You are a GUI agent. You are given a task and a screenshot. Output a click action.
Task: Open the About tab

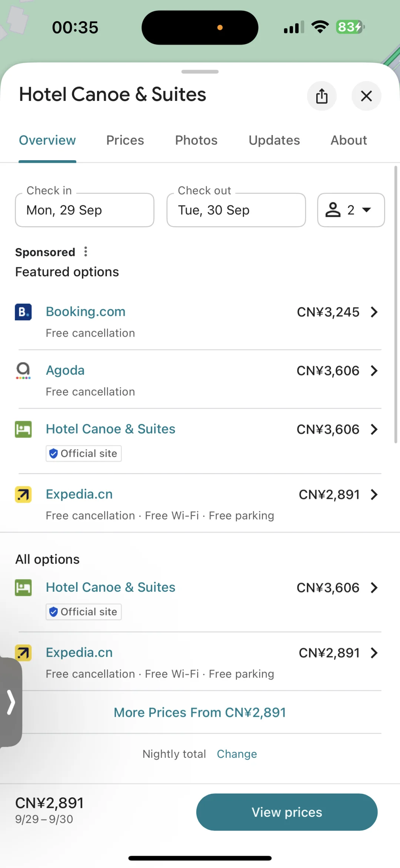click(x=349, y=141)
